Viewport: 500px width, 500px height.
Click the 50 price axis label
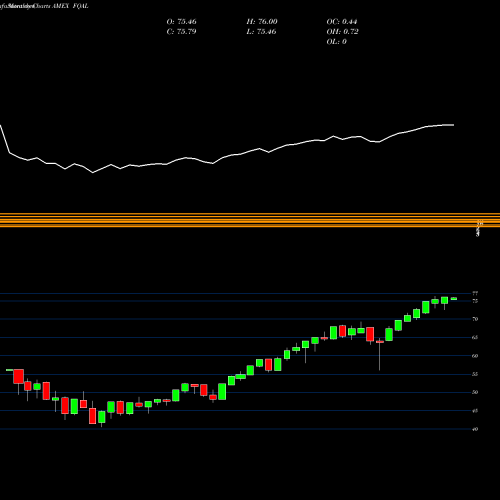[x=475, y=392]
